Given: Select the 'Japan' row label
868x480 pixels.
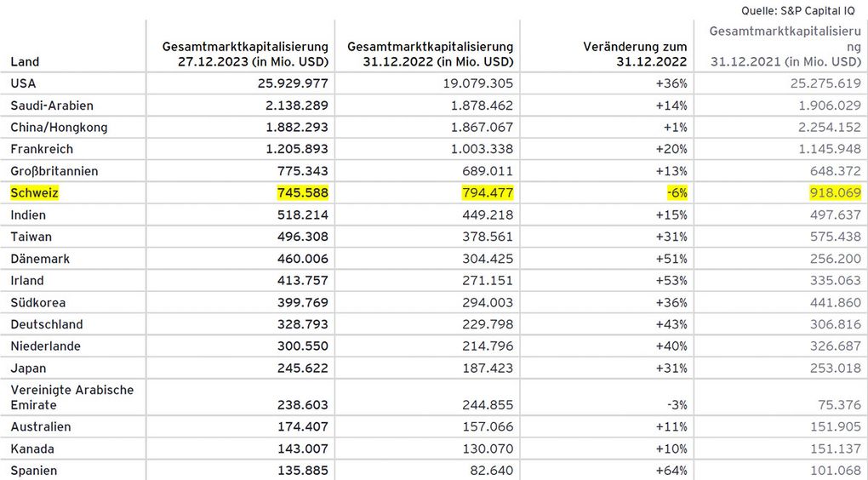Looking at the screenshot, I should [x=28, y=369].
